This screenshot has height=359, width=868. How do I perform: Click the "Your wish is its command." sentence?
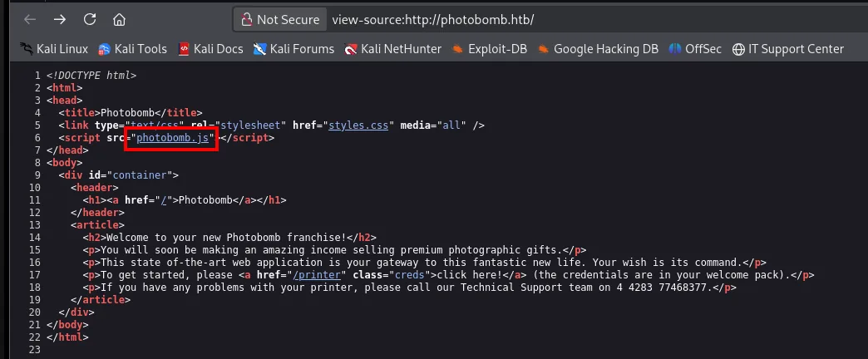coord(668,263)
